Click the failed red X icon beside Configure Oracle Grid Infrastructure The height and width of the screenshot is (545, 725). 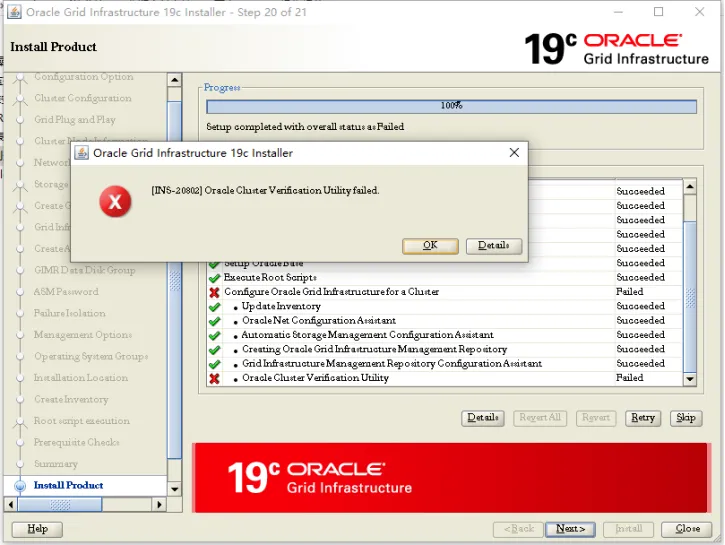tap(214, 292)
